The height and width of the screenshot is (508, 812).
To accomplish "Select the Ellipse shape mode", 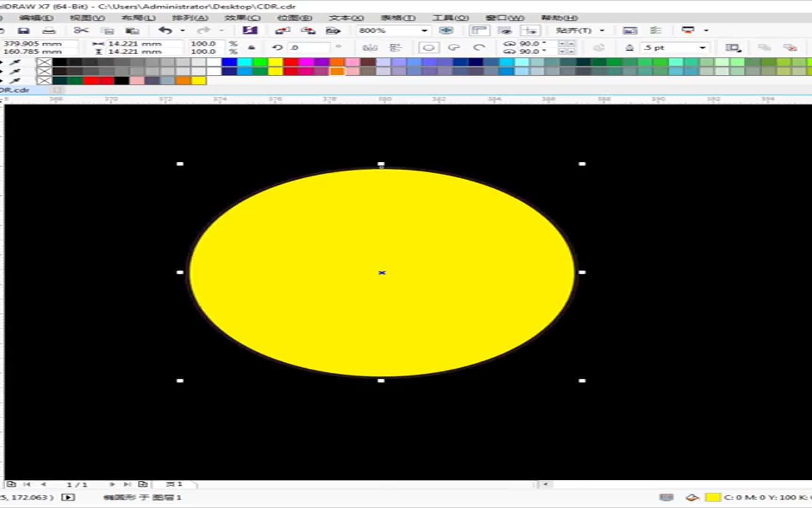I will pyautogui.click(x=429, y=48).
